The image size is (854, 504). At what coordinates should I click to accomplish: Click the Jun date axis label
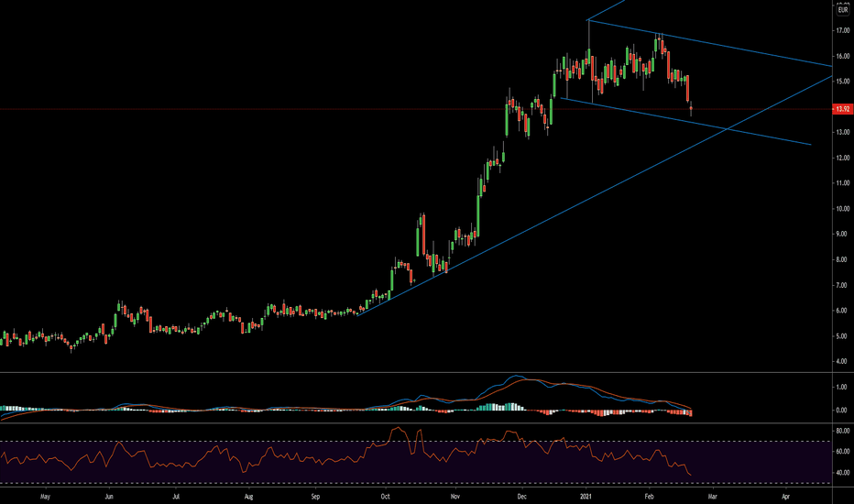tap(109, 497)
